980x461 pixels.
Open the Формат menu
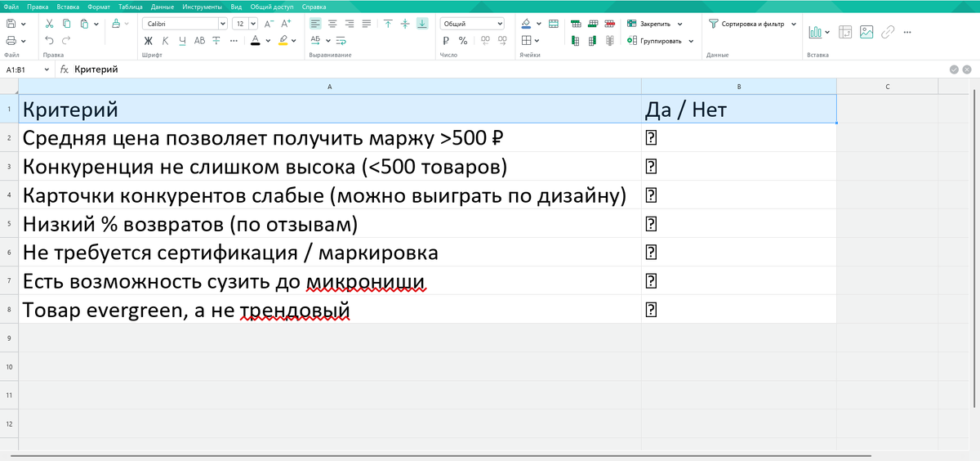99,6
